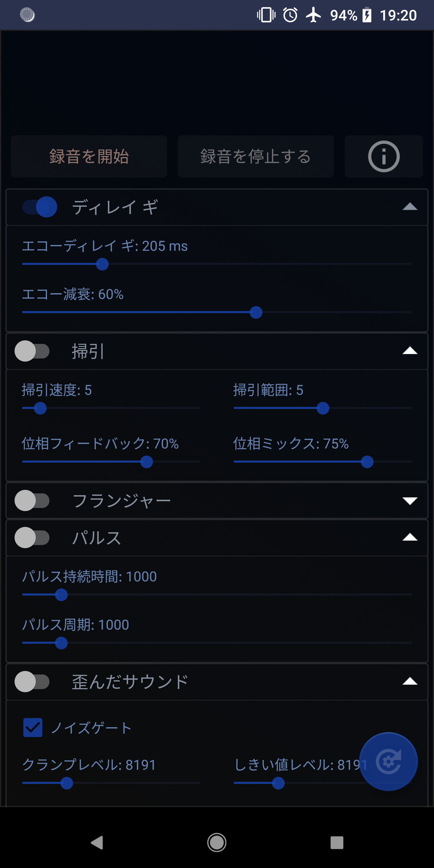
Task: Tap the alarm clock status bar icon
Action: (290, 15)
